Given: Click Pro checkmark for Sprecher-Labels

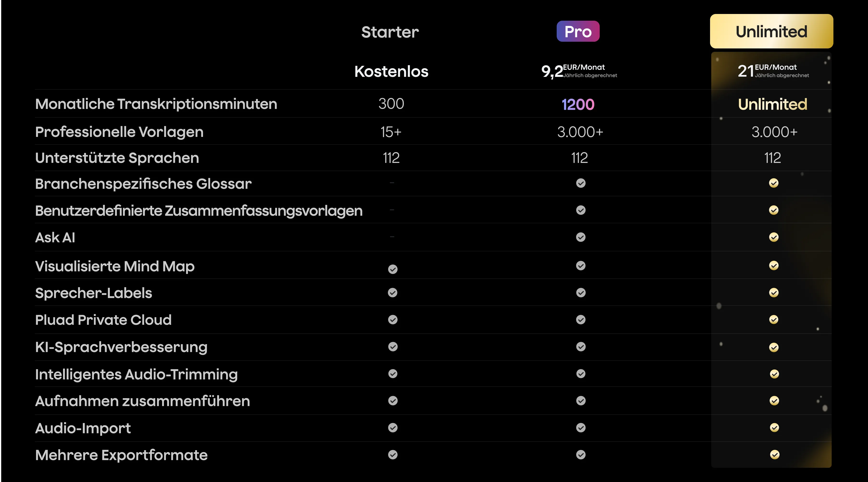Looking at the screenshot, I should pyautogui.click(x=581, y=293).
